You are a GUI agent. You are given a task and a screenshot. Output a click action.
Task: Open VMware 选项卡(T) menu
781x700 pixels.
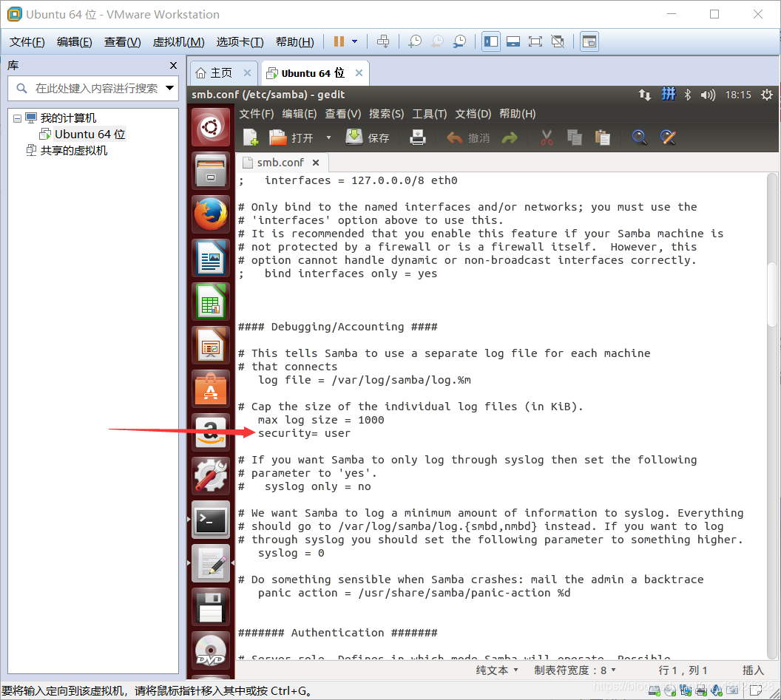240,42
